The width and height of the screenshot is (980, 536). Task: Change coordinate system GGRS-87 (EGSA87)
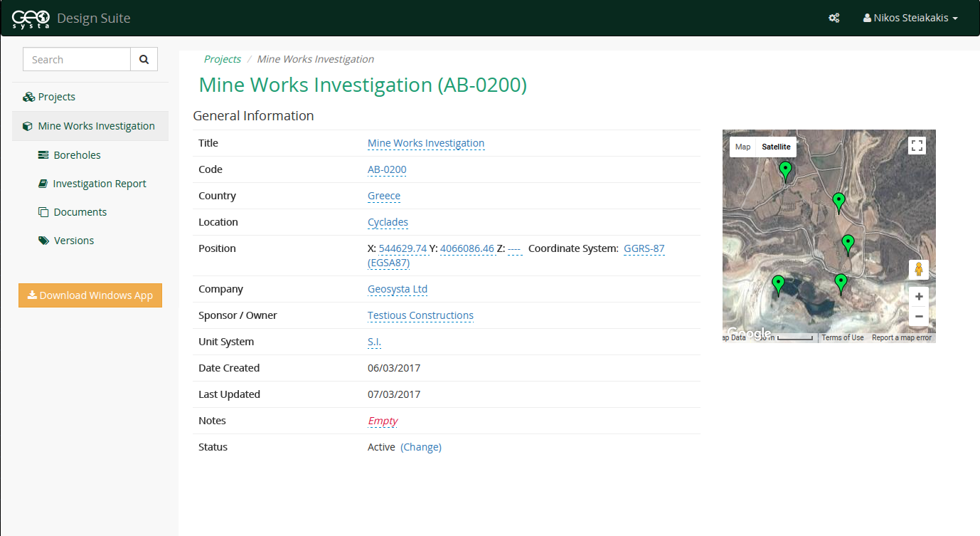click(644, 248)
